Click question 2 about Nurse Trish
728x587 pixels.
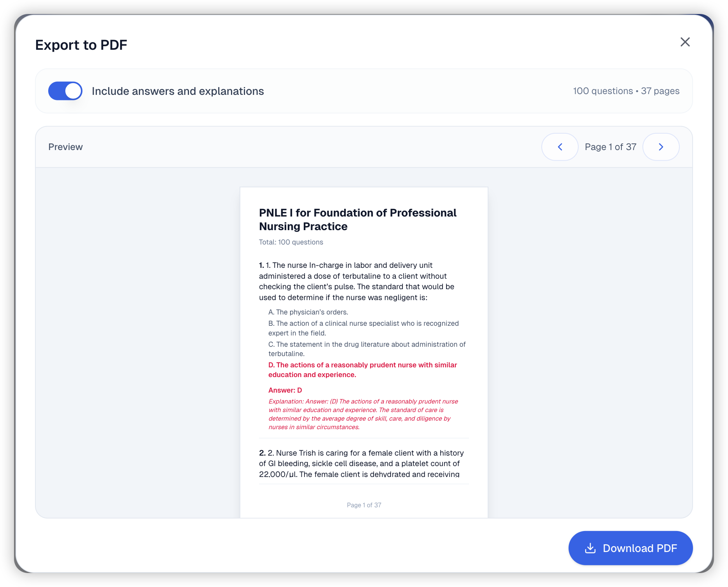[x=361, y=463]
